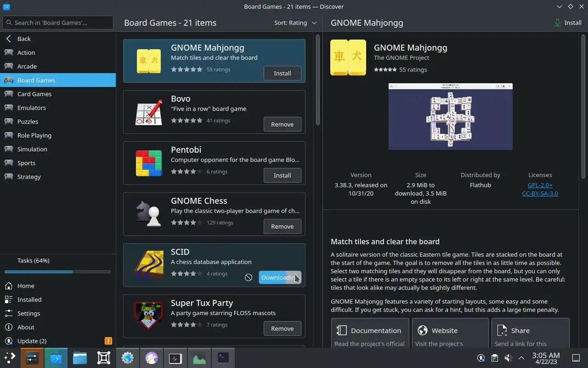Visit the project Website
Image resolution: width=588 pixels, height=368 pixels.
point(450,333)
